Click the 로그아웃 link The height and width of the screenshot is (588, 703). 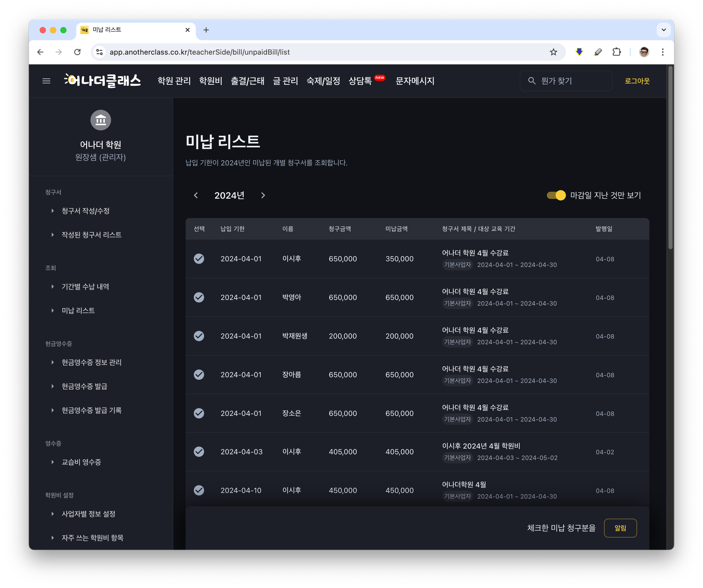coord(637,81)
